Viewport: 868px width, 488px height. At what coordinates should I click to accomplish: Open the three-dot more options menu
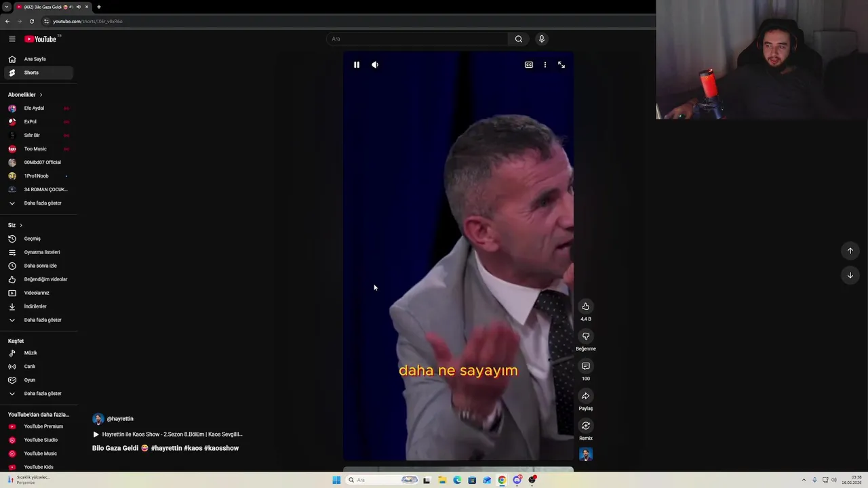[545, 65]
